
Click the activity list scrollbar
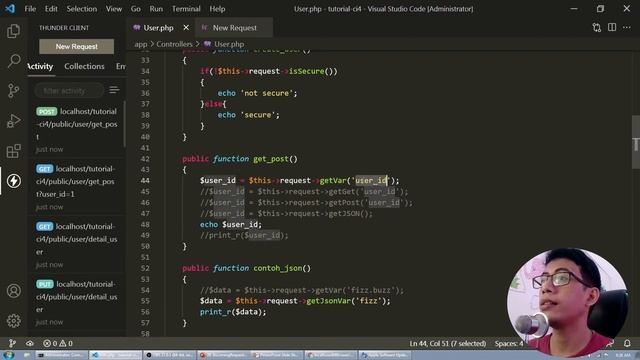(124, 124)
